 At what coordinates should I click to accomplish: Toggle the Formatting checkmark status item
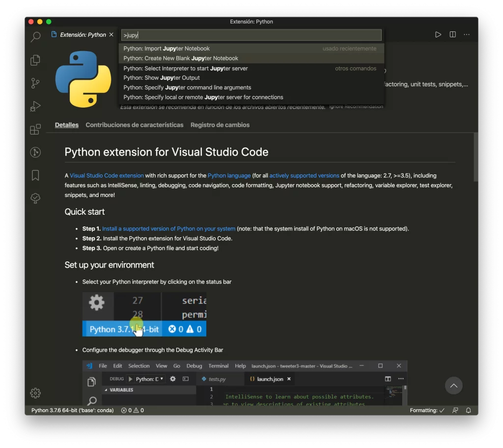(x=427, y=410)
